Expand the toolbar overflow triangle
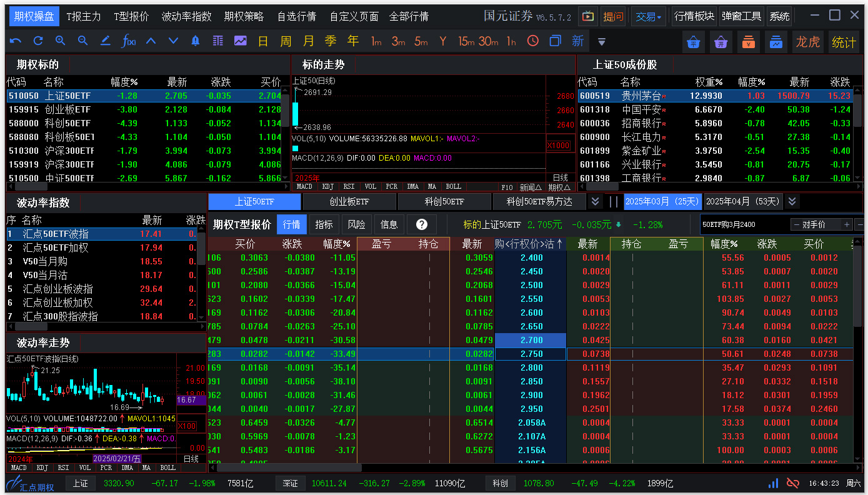 (602, 42)
